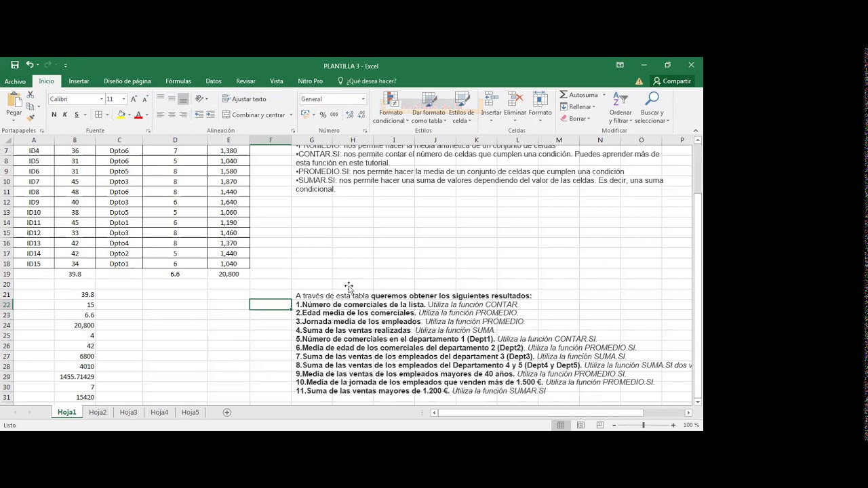
Task: Apply borders with the borders icon
Action: tap(98, 115)
